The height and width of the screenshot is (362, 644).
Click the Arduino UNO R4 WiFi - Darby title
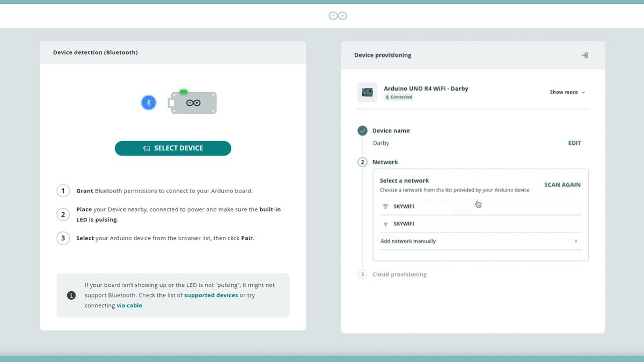(426, 88)
